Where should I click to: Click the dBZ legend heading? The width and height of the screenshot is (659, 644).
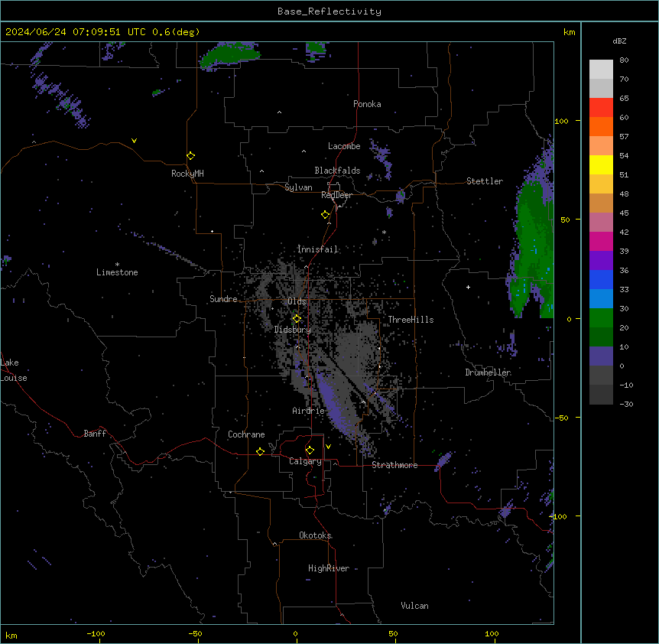pos(619,41)
